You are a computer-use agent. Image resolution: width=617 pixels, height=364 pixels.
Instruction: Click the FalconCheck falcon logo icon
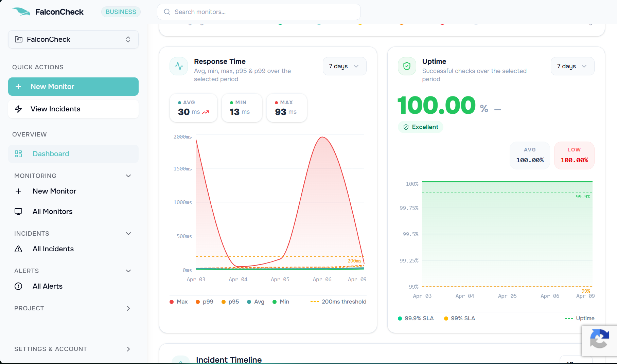point(21,12)
